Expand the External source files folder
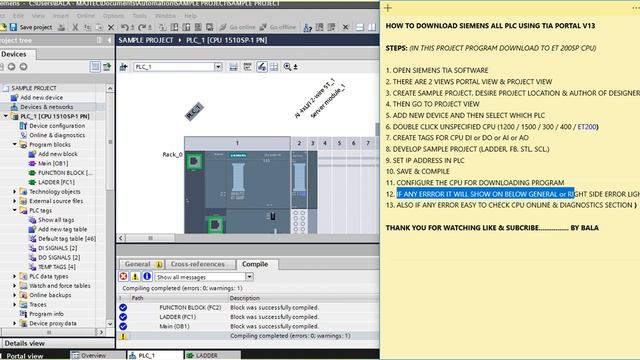 click(15, 201)
